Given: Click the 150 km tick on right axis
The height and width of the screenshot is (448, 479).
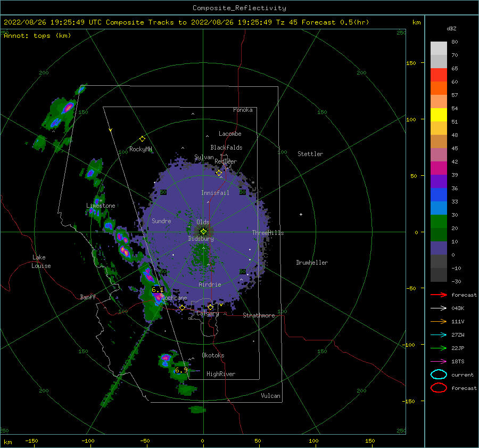Looking at the screenshot, I should click(411, 63).
